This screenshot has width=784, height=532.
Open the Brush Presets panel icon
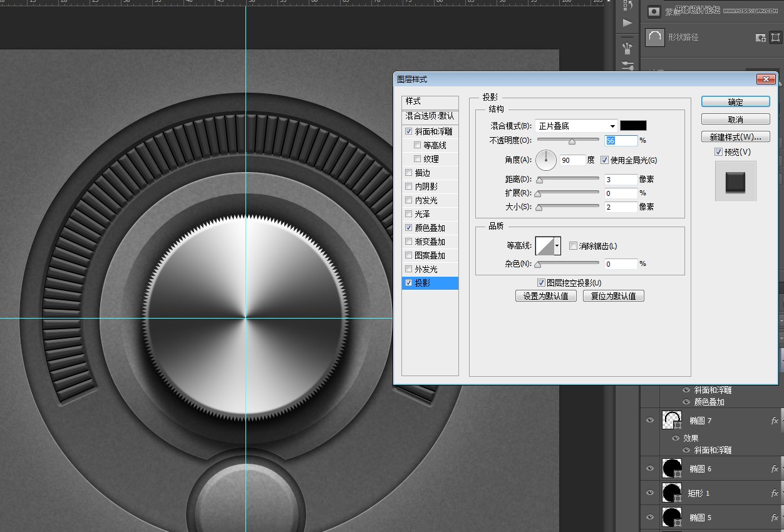(627, 64)
